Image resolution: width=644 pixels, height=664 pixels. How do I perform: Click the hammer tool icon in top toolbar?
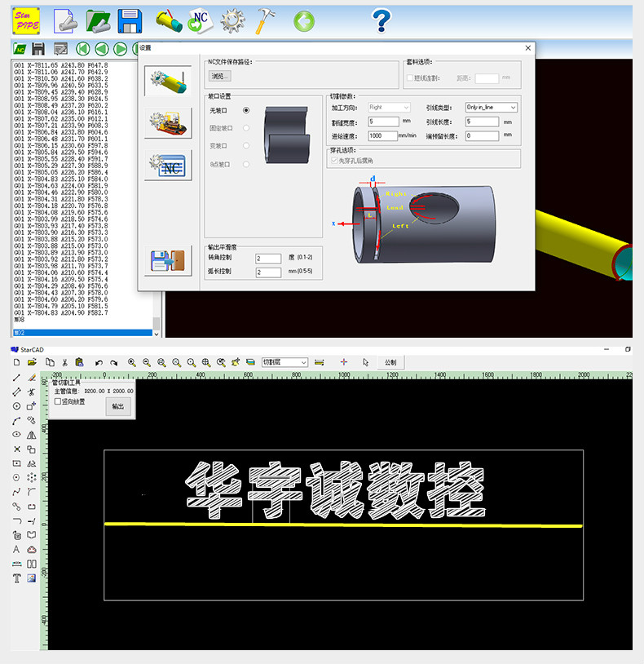click(x=266, y=21)
